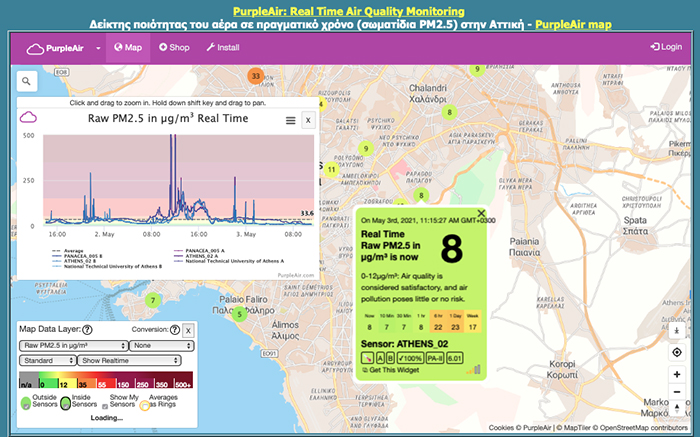
Task: Zoom out with the minus map control
Action: pos(677,392)
